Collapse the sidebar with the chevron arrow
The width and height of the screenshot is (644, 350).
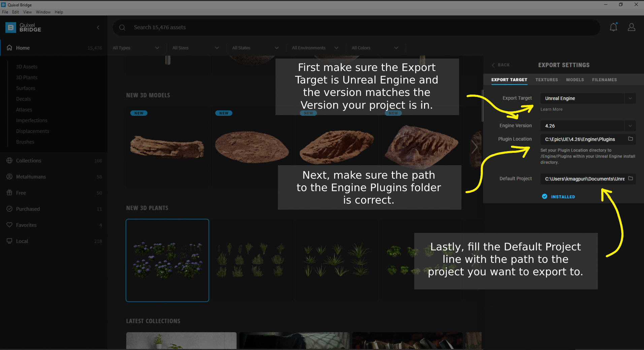[x=98, y=28]
